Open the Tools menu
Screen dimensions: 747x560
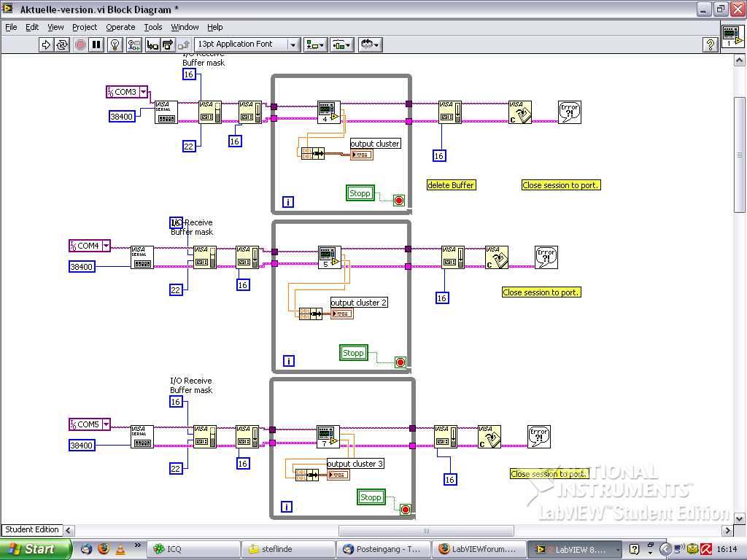pos(153,27)
